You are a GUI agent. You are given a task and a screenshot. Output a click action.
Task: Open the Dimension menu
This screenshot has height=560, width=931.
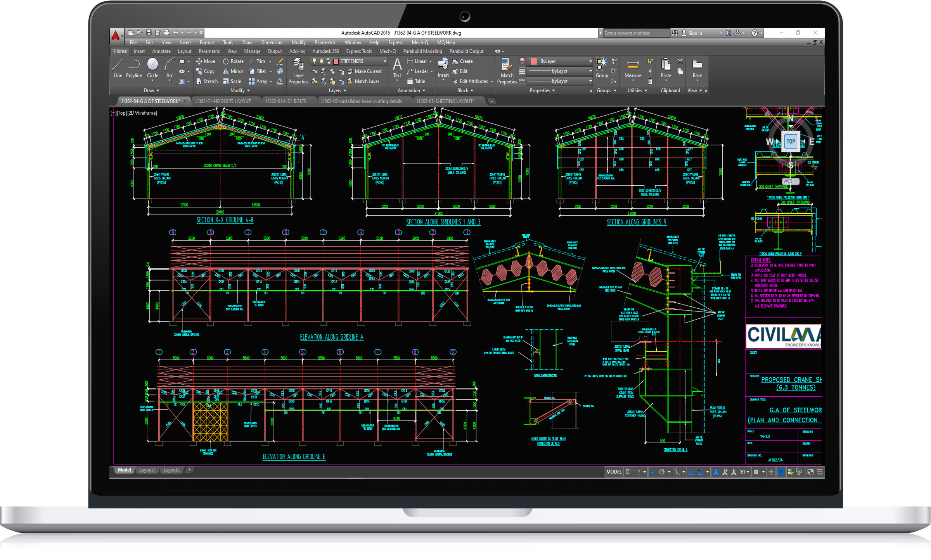(x=272, y=43)
